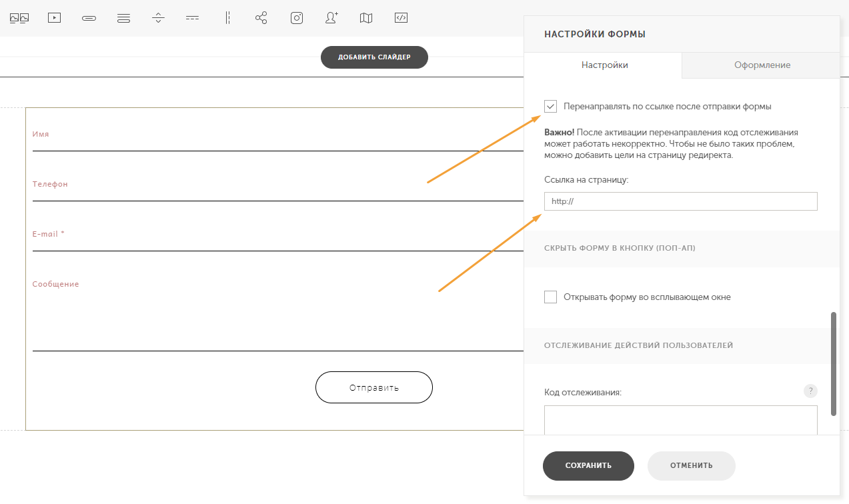Click the image gallery block icon
This screenshot has height=504, width=849.
pos(19,18)
